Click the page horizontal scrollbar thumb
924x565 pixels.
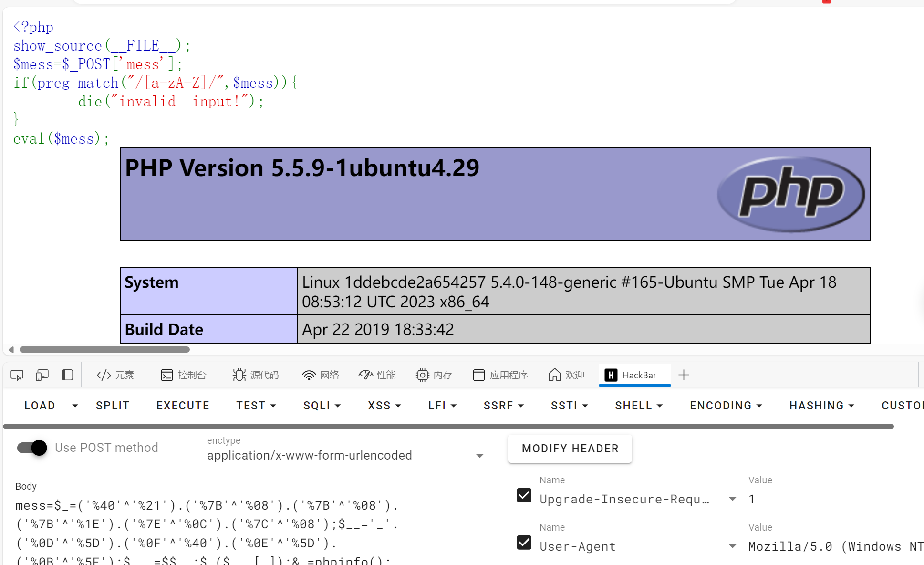[x=104, y=349]
